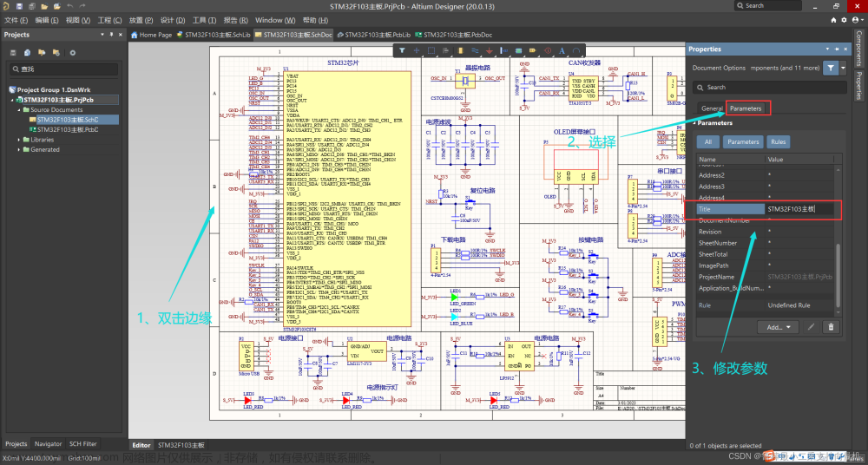Image resolution: width=868 pixels, height=465 pixels.
Task: Open the 设计 (D) menu
Action: coord(173,20)
